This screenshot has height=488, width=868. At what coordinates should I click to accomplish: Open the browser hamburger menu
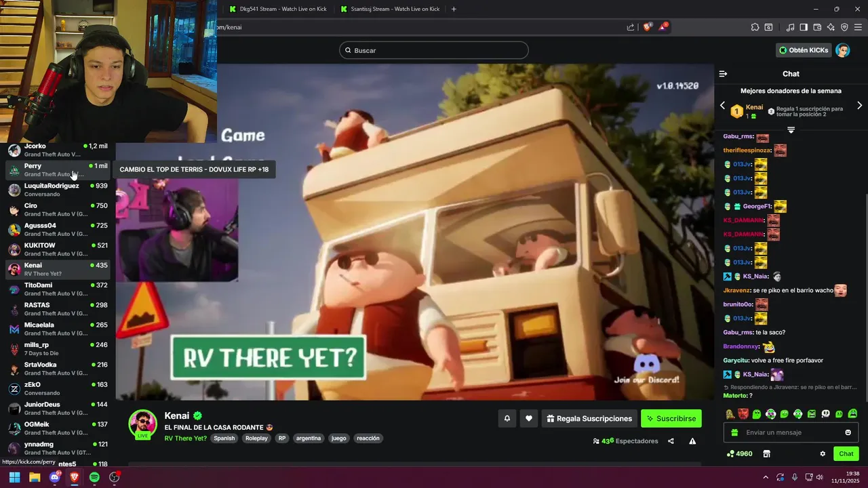click(858, 27)
